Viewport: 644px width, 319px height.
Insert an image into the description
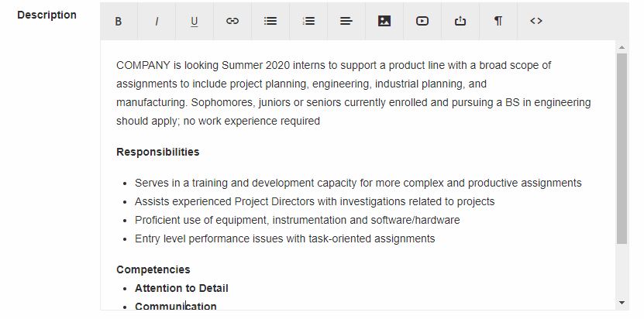pyautogui.click(x=384, y=21)
